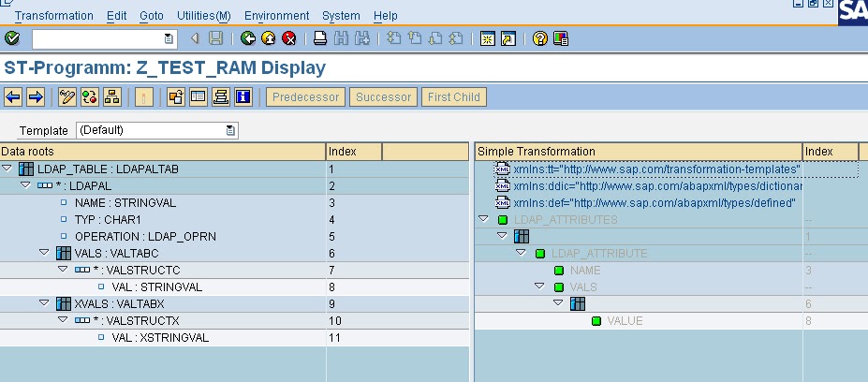The width and height of the screenshot is (868, 382).
Task: Click the Predecessor button
Action: pyautogui.click(x=305, y=97)
